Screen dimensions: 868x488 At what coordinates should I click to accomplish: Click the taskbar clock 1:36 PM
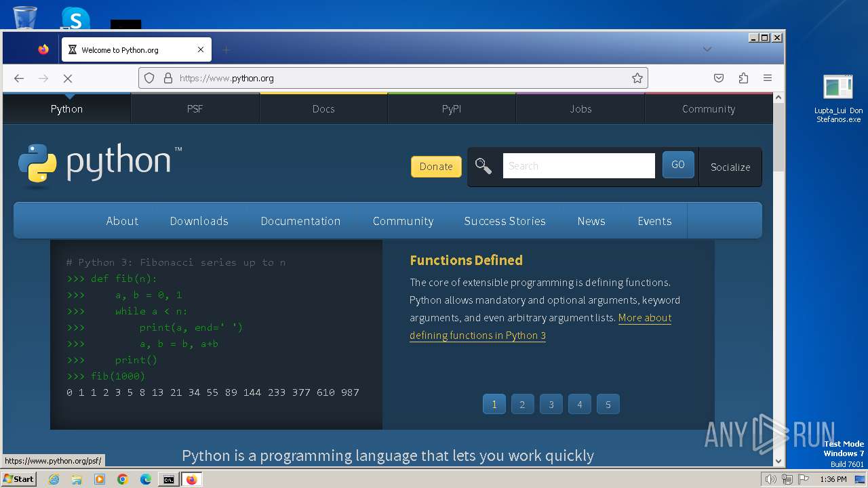833,479
